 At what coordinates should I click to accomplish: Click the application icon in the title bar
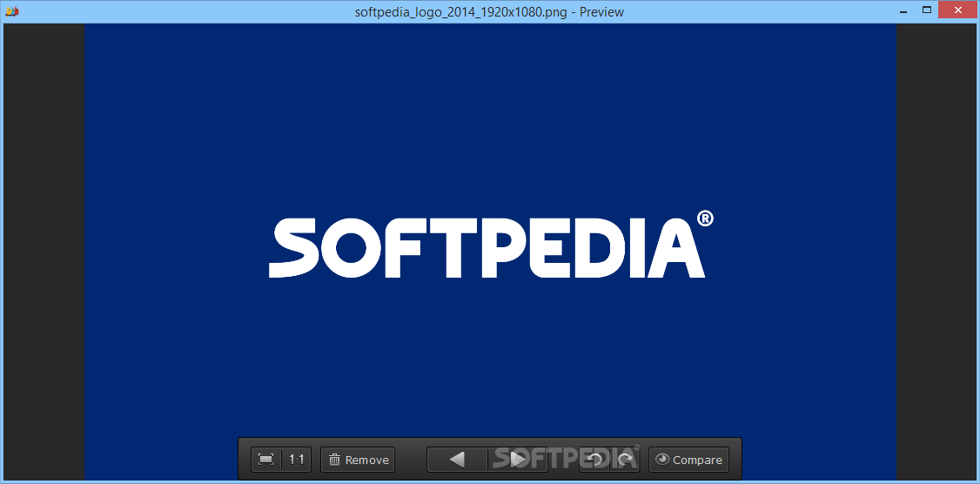pyautogui.click(x=11, y=11)
